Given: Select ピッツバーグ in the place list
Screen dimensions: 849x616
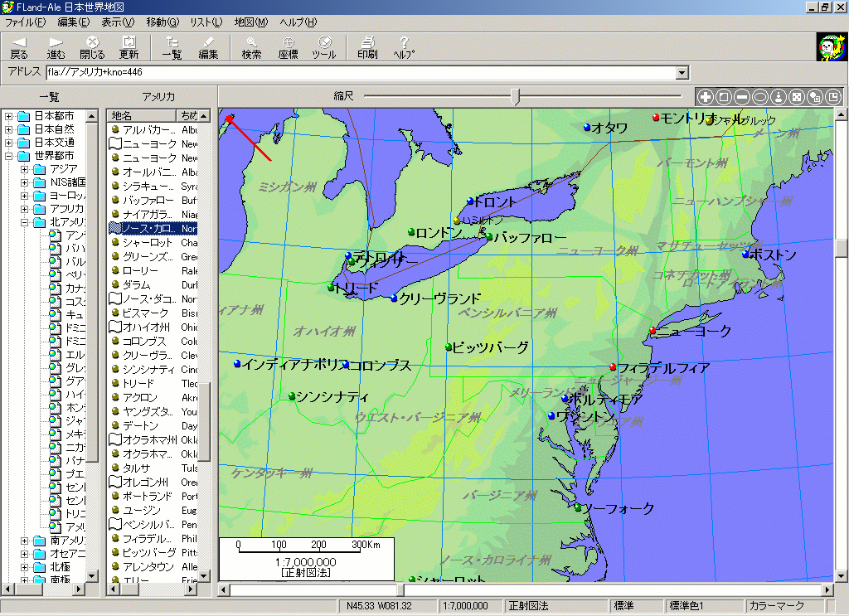Looking at the screenshot, I should click(x=153, y=553).
